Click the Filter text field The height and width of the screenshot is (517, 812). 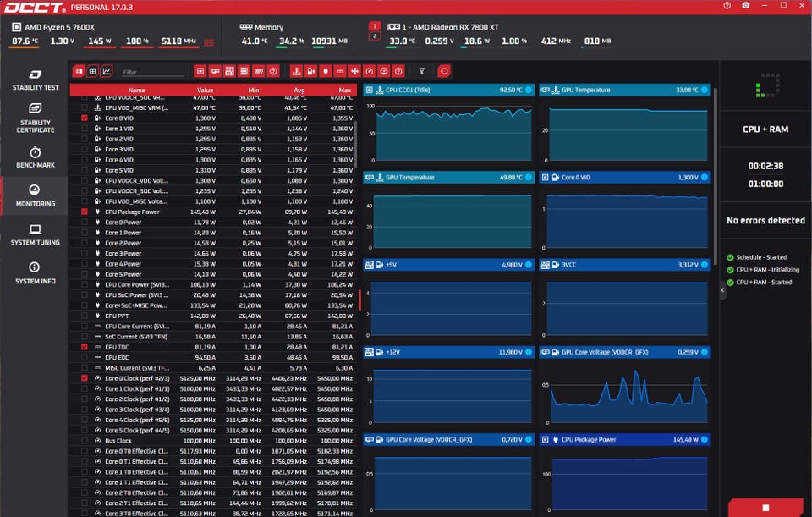point(153,71)
